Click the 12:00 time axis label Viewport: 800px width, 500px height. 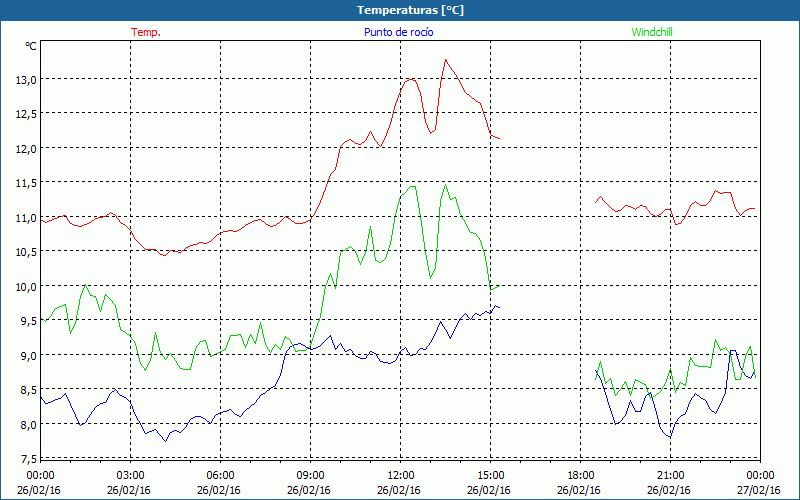(x=401, y=476)
